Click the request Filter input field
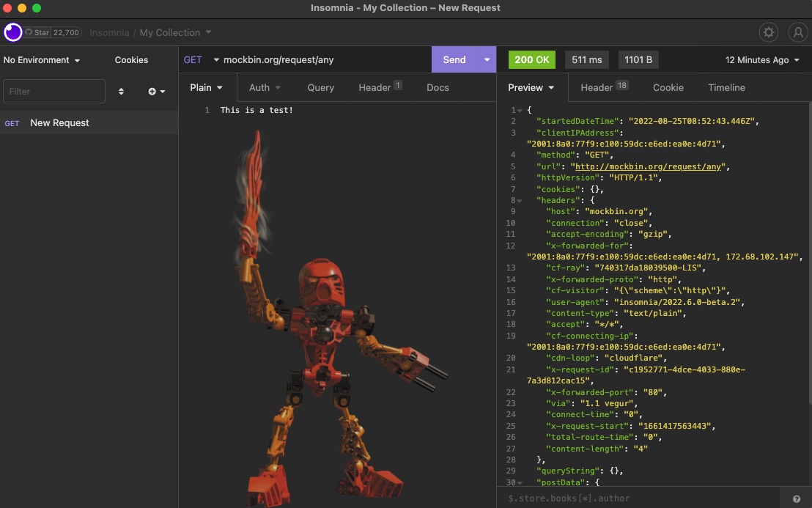 53,91
